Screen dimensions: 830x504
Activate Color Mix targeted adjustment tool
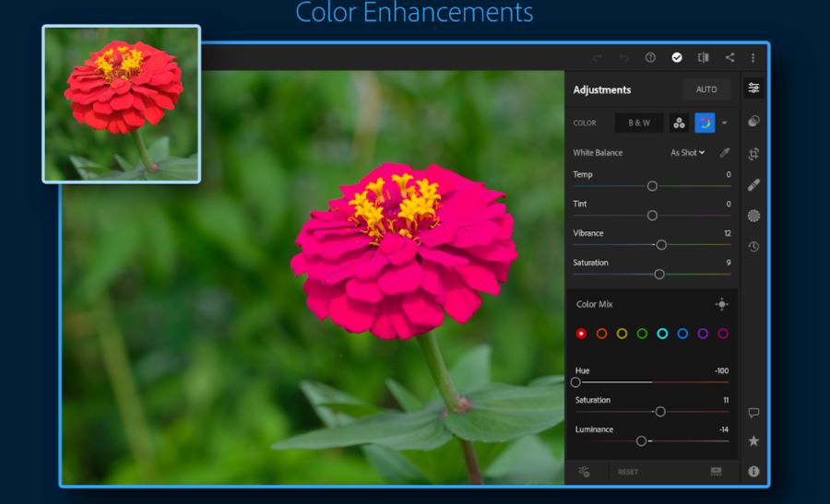pos(721,304)
